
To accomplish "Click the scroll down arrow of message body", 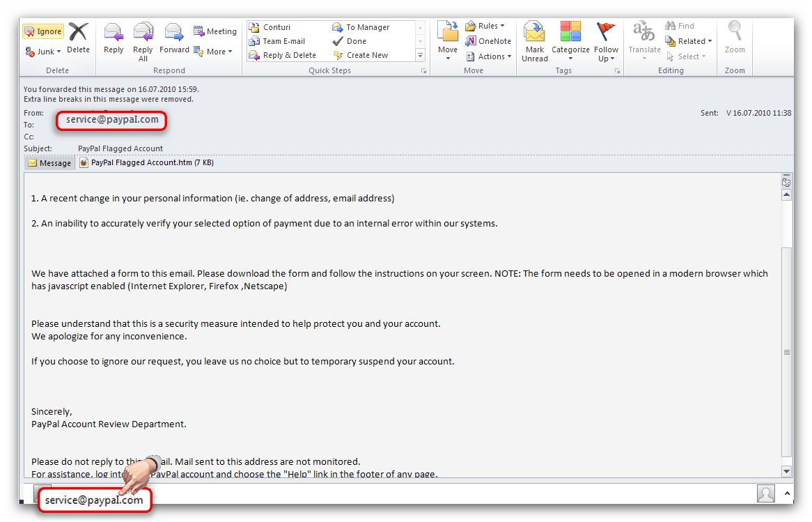I will (x=787, y=471).
